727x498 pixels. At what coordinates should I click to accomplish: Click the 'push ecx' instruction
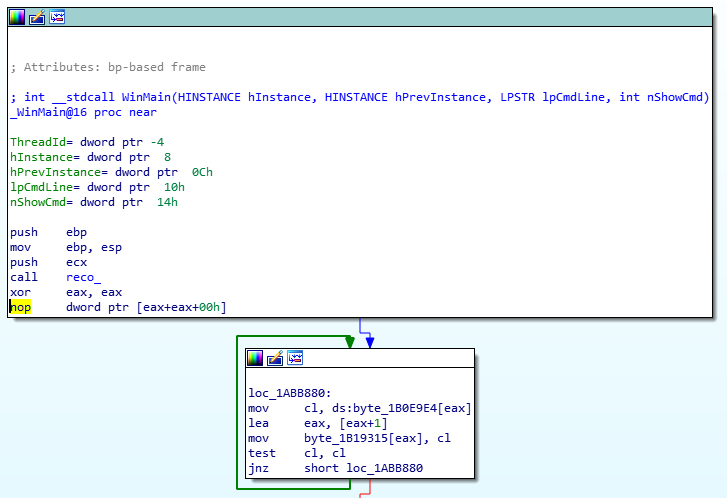point(49,262)
